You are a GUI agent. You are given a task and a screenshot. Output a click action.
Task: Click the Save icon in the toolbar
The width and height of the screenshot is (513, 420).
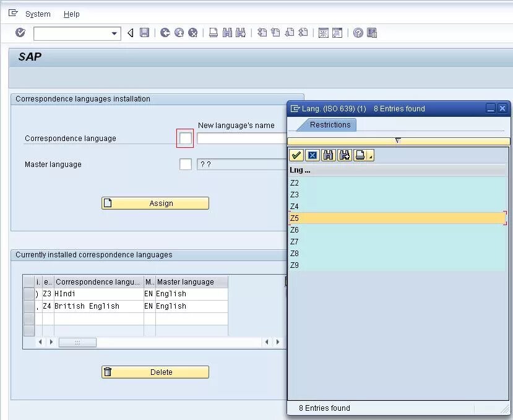coord(144,33)
